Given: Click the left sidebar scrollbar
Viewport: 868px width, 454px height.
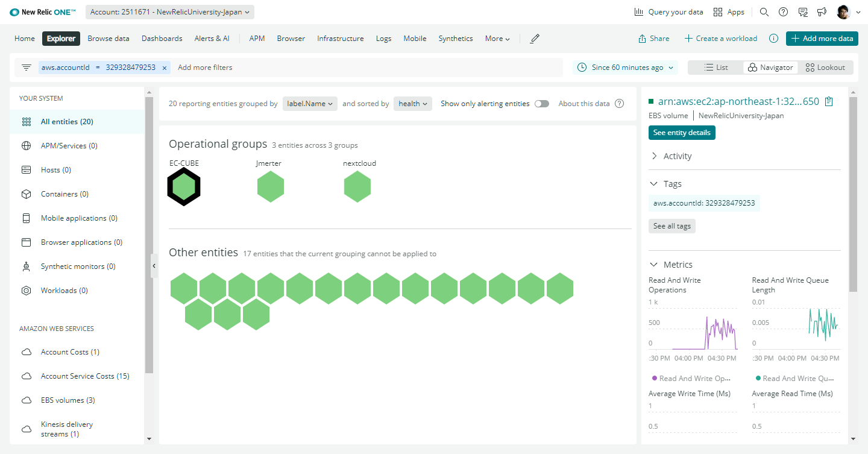Looking at the screenshot, I should pyautogui.click(x=149, y=235).
